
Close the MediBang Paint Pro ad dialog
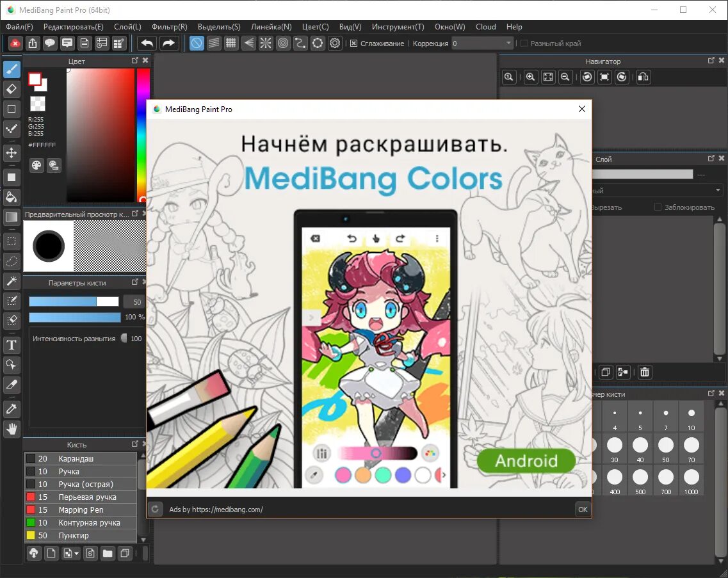click(x=582, y=109)
